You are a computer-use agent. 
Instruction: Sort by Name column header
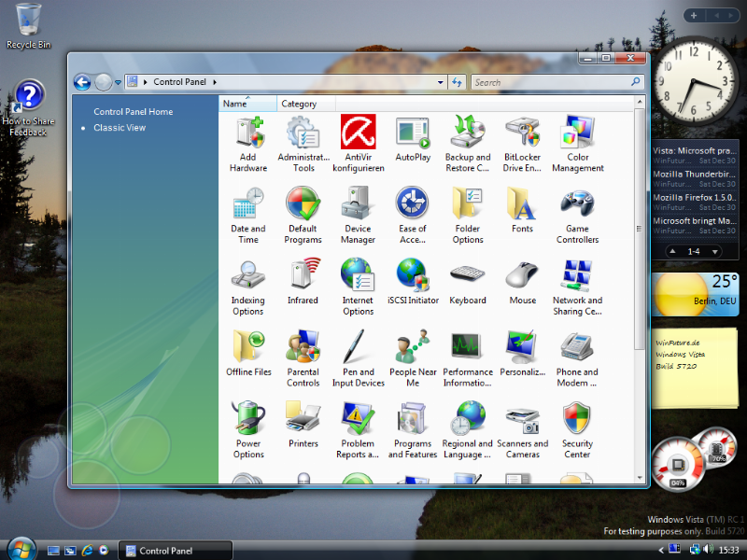click(247, 104)
